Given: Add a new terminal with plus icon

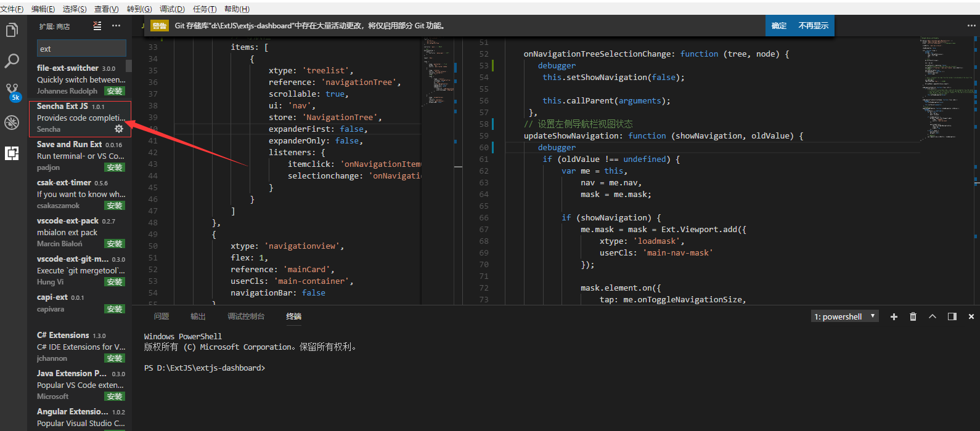Looking at the screenshot, I should pos(894,316).
